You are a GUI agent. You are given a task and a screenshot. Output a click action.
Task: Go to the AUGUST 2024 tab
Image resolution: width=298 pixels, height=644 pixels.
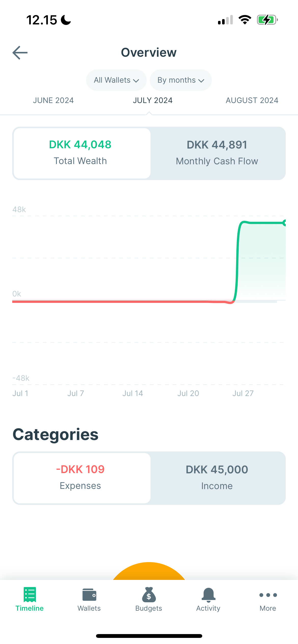[252, 100]
